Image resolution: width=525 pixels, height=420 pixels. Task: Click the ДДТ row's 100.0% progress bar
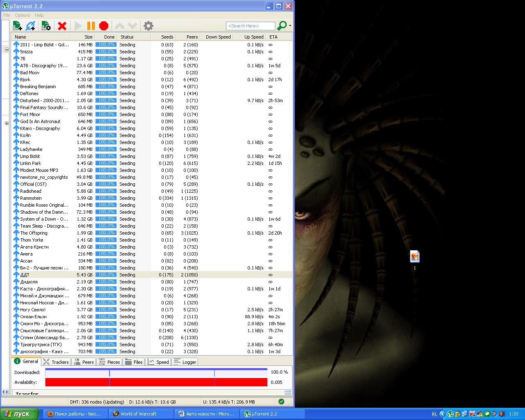(x=106, y=275)
